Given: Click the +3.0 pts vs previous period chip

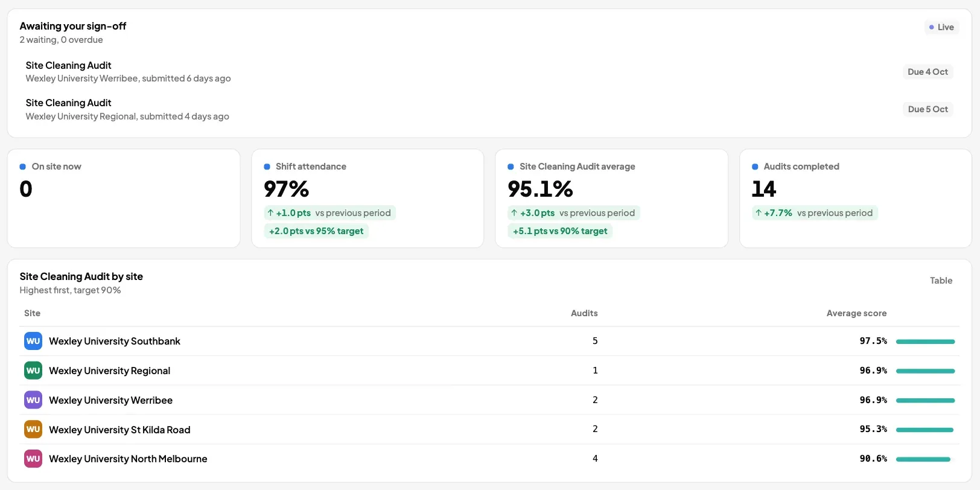Looking at the screenshot, I should pos(574,213).
